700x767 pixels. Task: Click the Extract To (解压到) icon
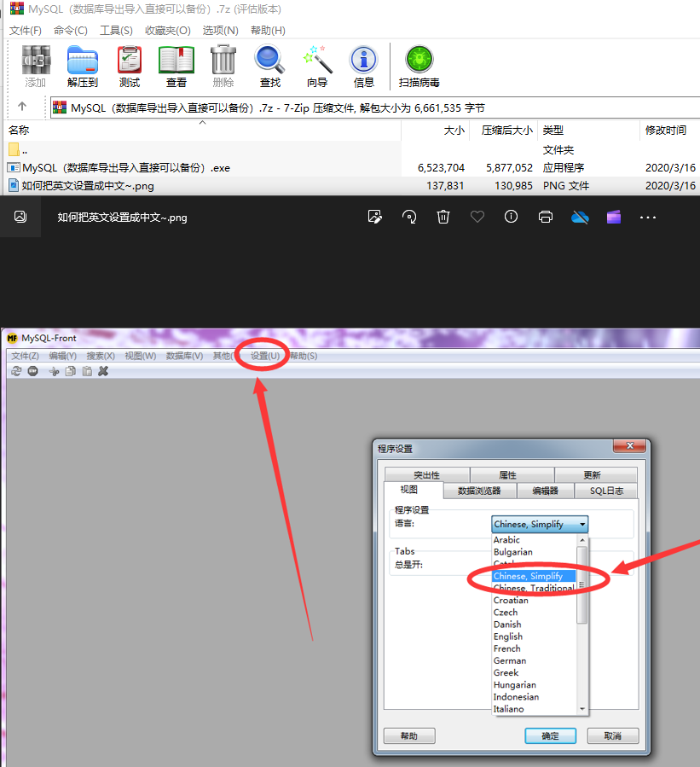pos(82,61)
